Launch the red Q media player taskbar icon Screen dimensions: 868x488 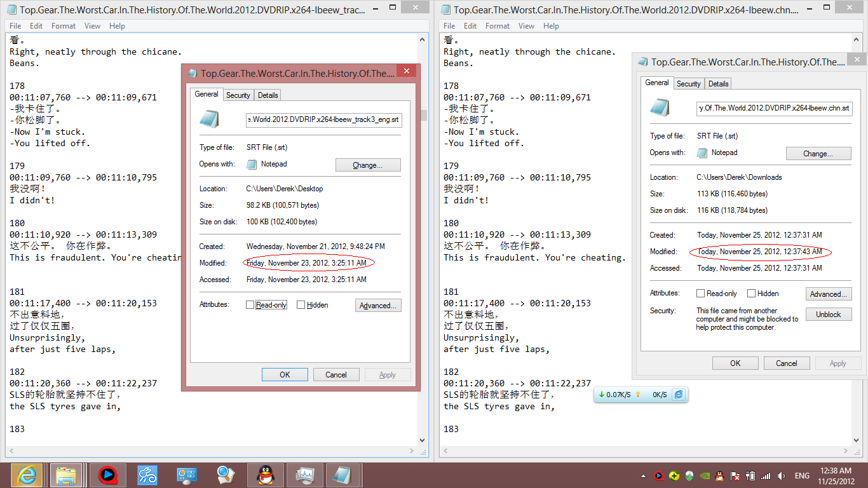tap(107, 475)
